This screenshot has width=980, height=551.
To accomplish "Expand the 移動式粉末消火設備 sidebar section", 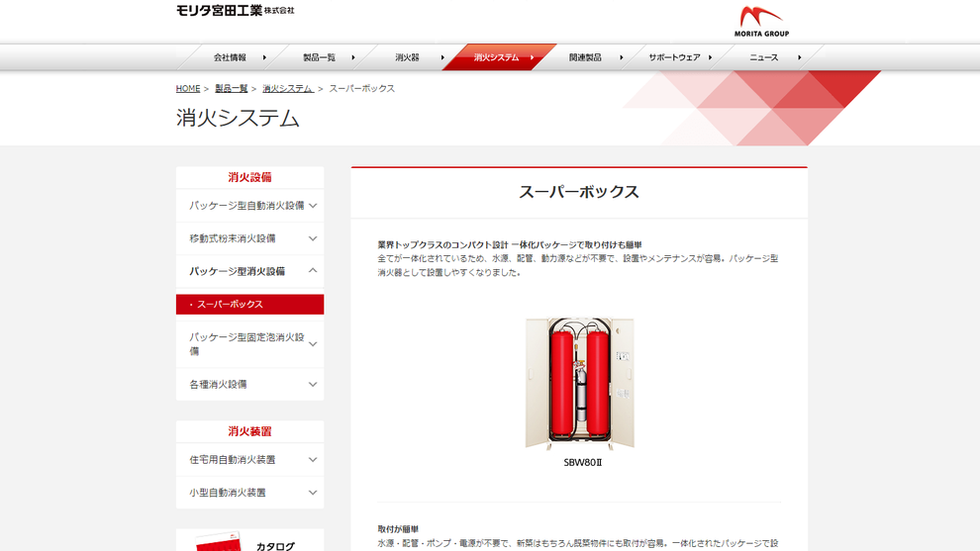I will coord(250,238).
